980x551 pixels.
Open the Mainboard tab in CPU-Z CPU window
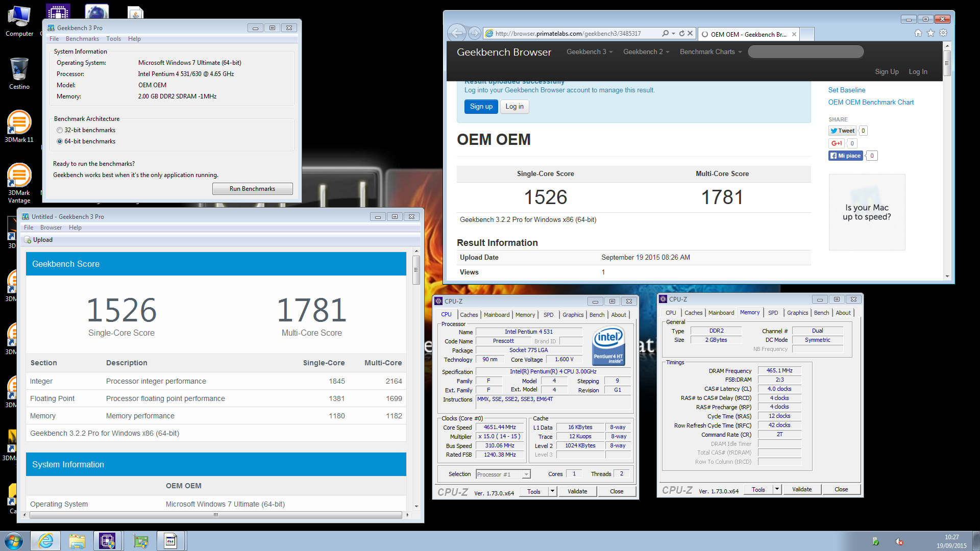click(x=497, y=315)
